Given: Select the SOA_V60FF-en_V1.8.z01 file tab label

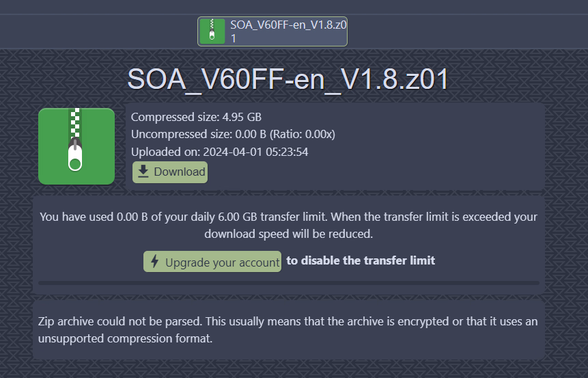Looking at the screenshot, I should [x=289, y=31].
